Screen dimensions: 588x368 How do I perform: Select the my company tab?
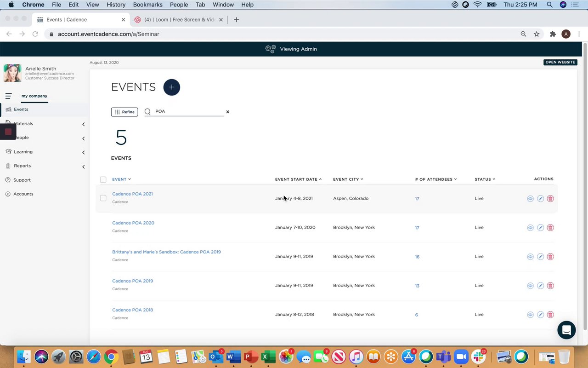pos(34,96)
